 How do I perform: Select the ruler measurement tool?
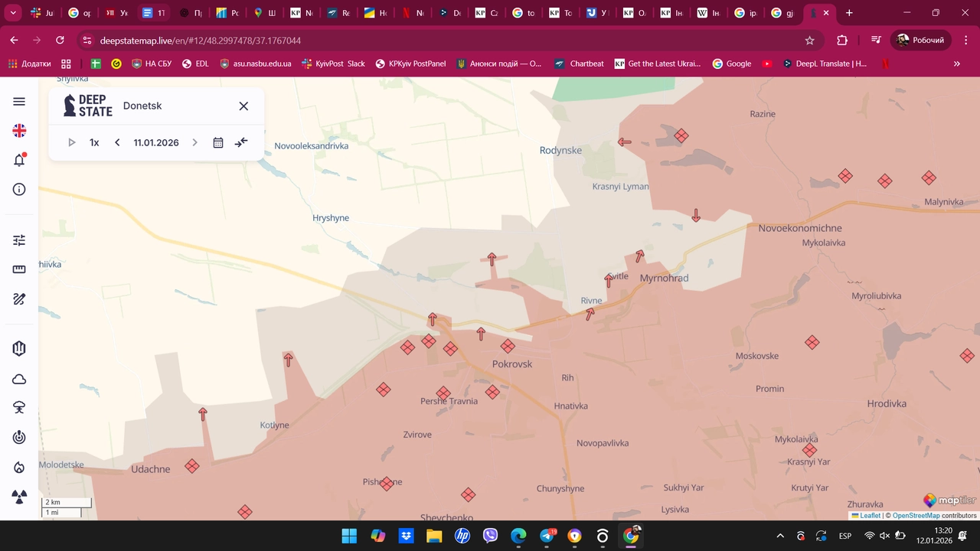(x=19, y=269)
